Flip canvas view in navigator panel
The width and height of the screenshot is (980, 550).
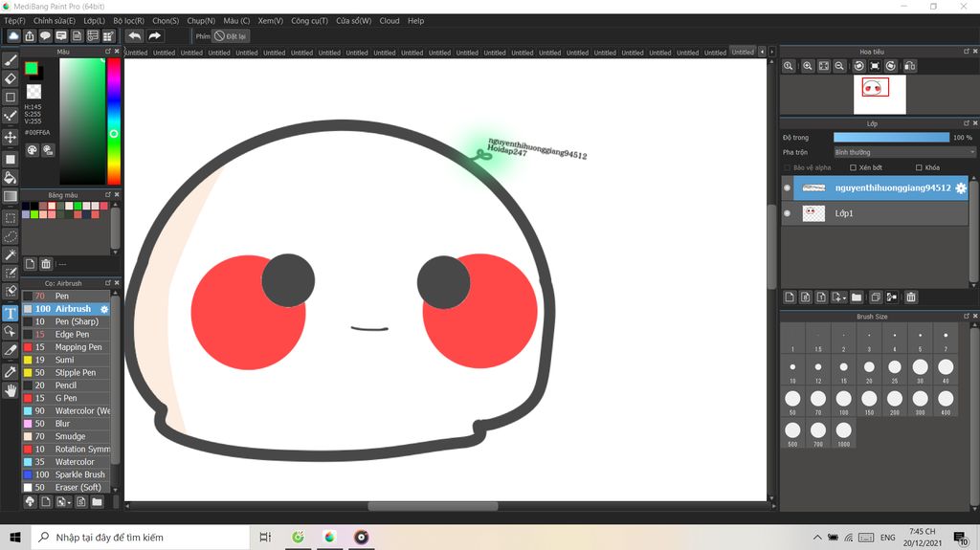(909, 66)
